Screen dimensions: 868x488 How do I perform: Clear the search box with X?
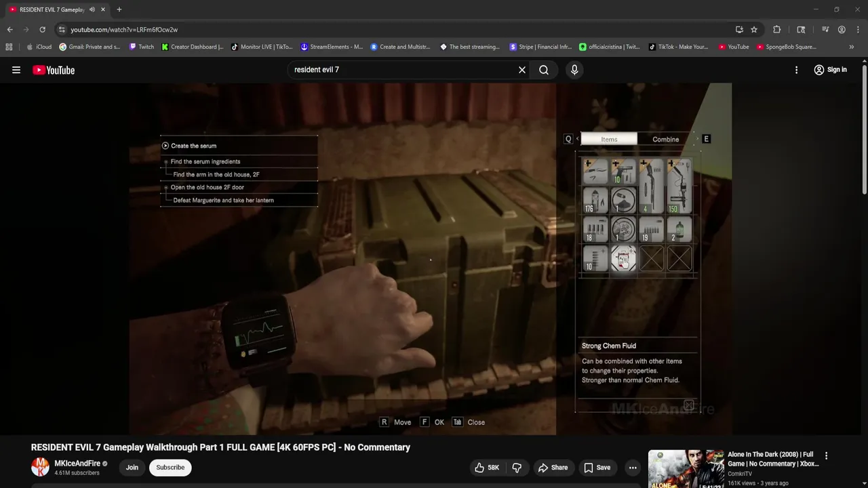point(522,70)
